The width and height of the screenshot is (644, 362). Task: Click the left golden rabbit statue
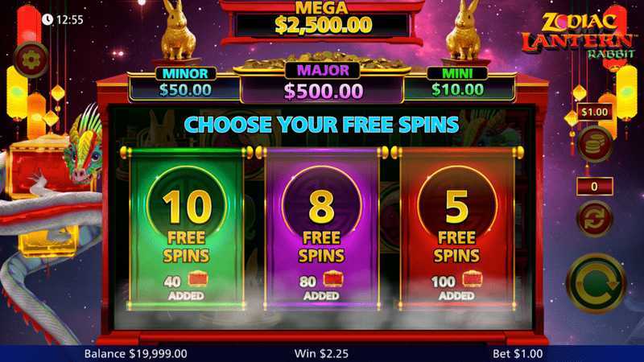[x=178, y=31]
